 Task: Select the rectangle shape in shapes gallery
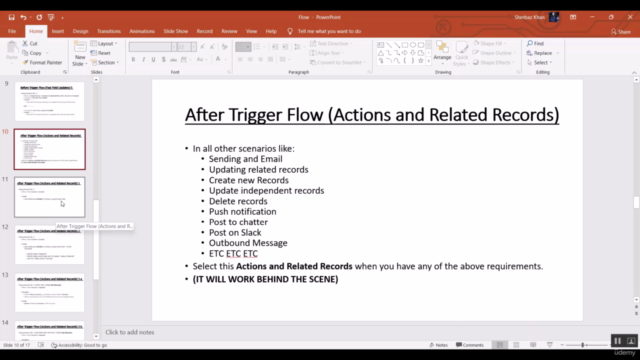pos(404,44)
